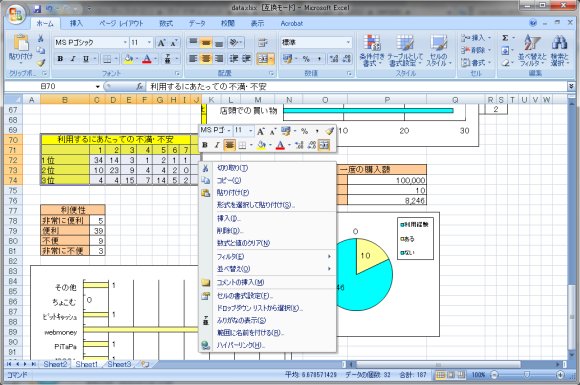Image resolution: width=580 pixels, height=385 pixels.
Task: Expand the number format dropdown 標準
Action: [x=348, y=42]
